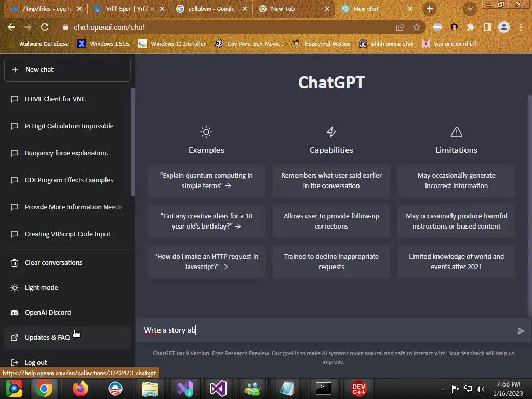Click the volume speaker tray icon
The width and height of the screenshot is (532, 399).
[481, 389]
